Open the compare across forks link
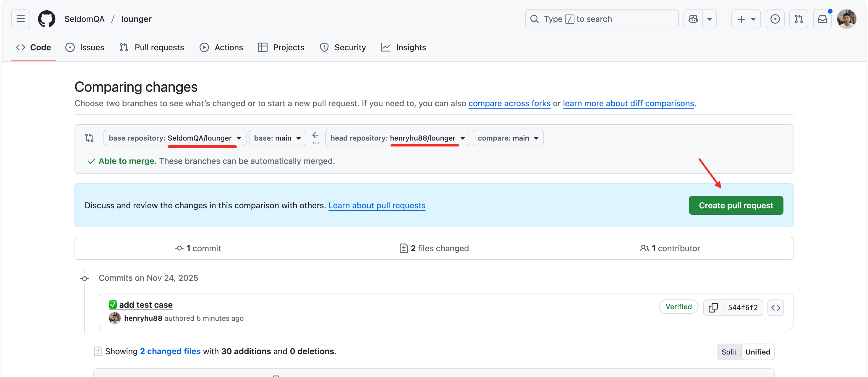868x377 pixels. click(x=509, y=103)
